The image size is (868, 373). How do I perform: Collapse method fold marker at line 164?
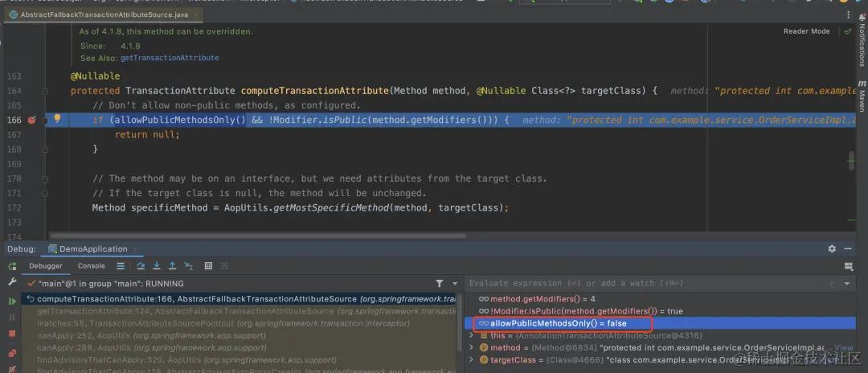point(45,91)
